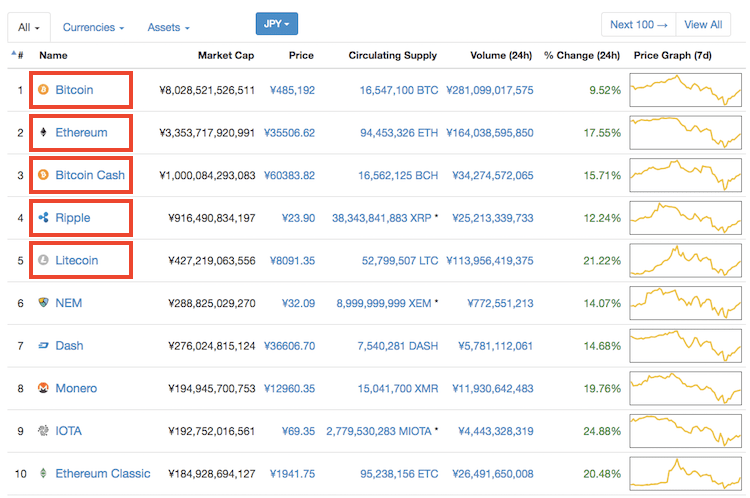The width and height of the screenshot is (750, 498).
Task: Open the IOTA coin page
Action: (x=68, y=431)
